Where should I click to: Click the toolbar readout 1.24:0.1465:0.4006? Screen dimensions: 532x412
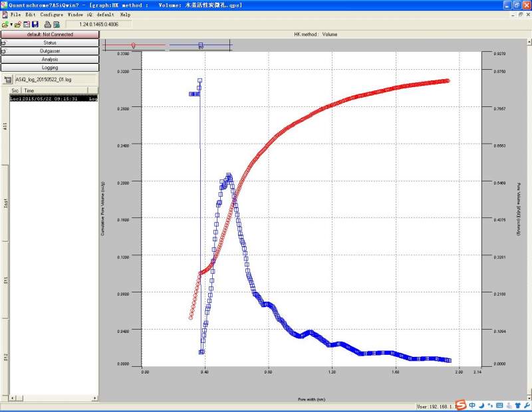(x=98, y=25)
